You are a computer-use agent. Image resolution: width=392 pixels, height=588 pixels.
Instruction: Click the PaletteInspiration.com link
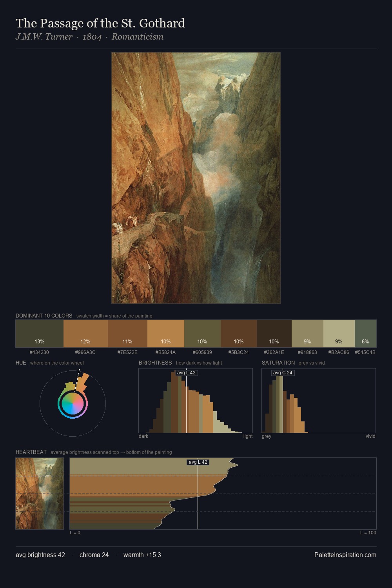345,555
